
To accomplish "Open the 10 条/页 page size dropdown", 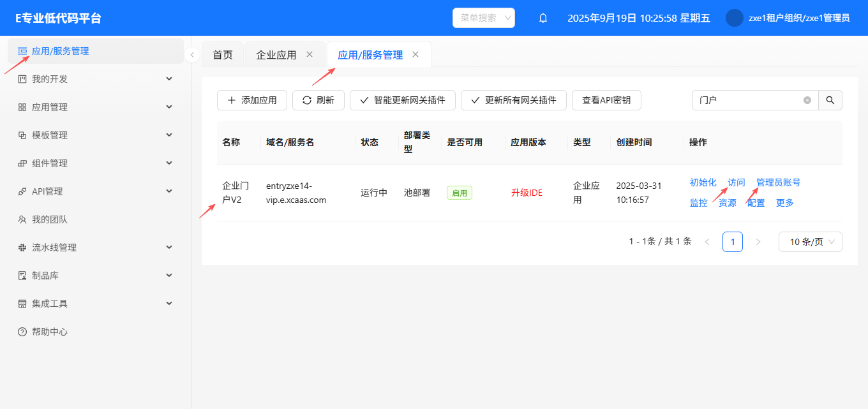I will [810, 242].
